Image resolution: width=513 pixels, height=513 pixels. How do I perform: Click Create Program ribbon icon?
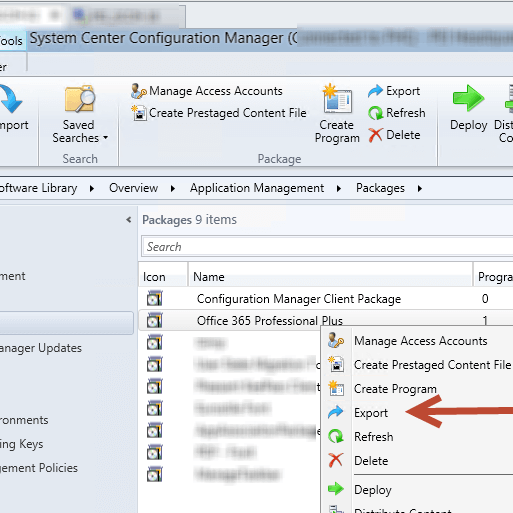pos(337,98)
